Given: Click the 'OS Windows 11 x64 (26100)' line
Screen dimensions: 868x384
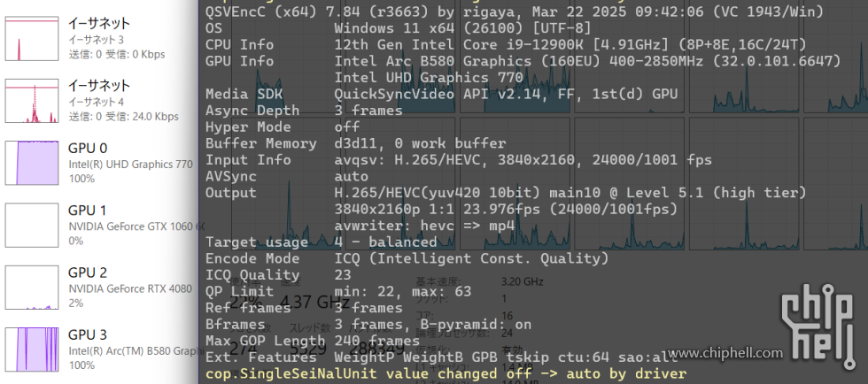Looking at the screenshot, I should click(x=399, y=28).
